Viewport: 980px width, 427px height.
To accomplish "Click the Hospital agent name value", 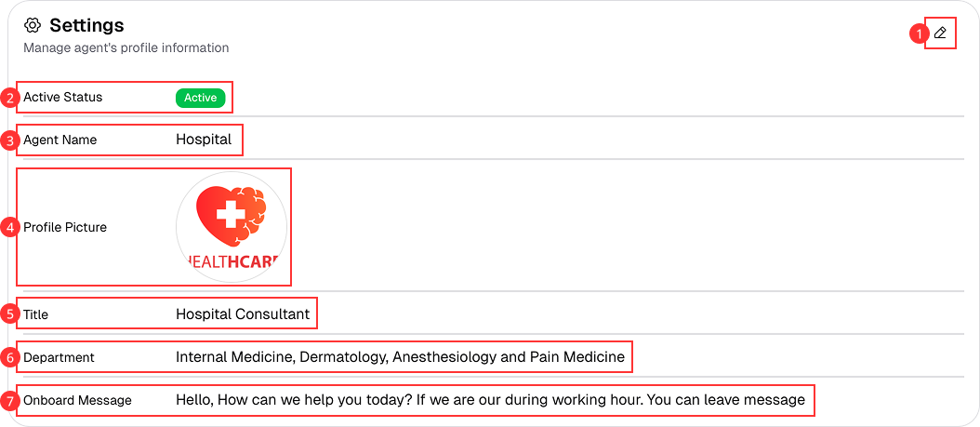I will tap(204, 140).
